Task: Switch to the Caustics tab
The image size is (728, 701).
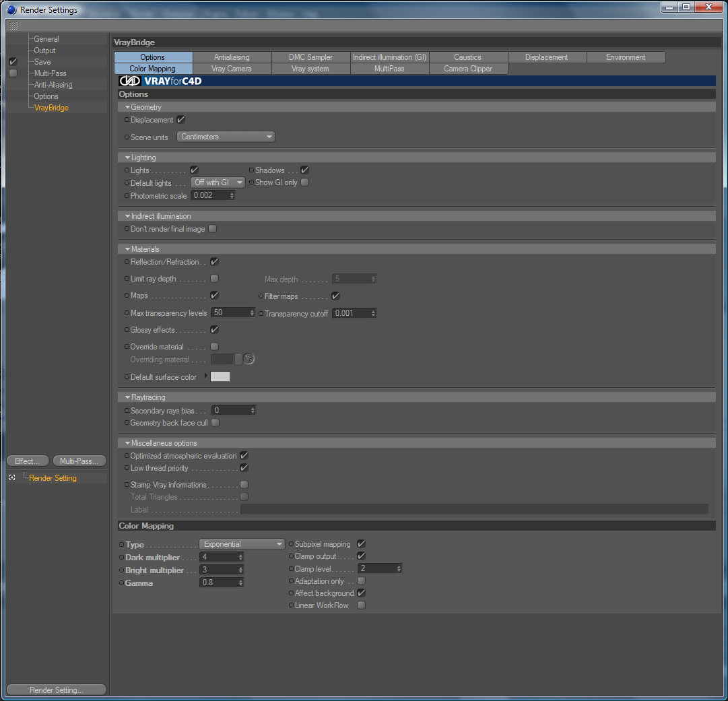Action: 469,57
